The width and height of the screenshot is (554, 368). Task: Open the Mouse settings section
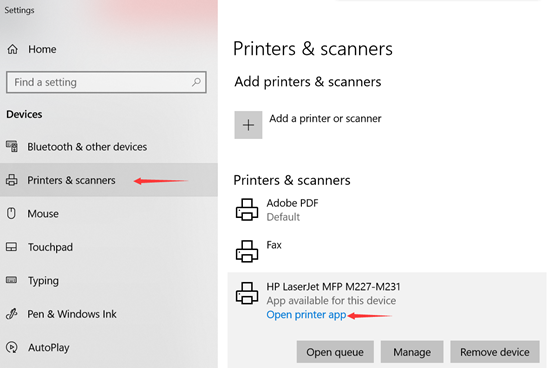109,214
